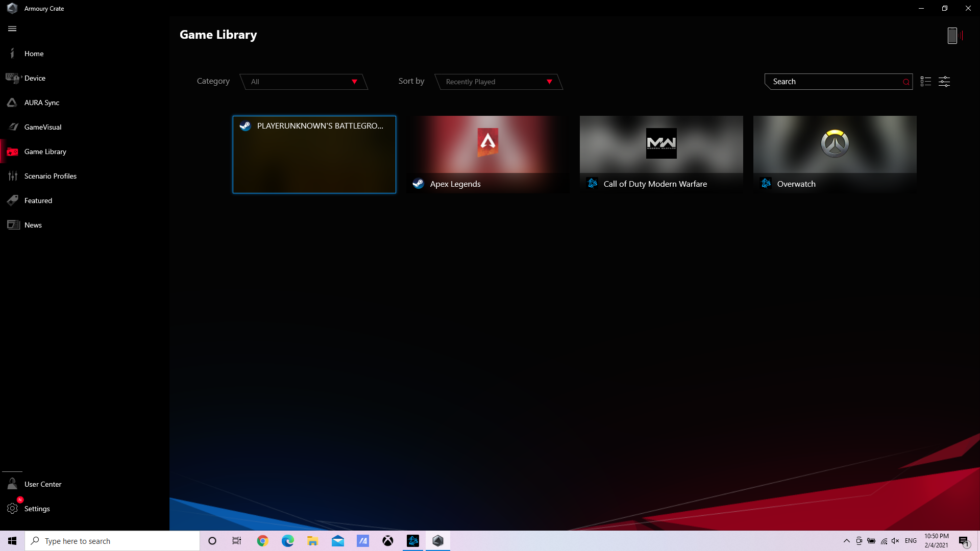Launch Microsoft Edge from the taskbar
This screenshot has width=980, height=551.
click(287, 541)
